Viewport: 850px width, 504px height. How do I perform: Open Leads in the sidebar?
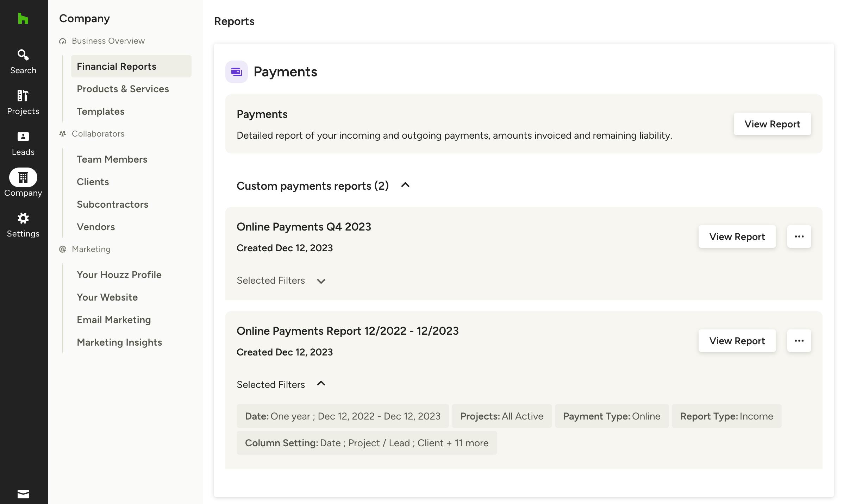click(23, 143)
